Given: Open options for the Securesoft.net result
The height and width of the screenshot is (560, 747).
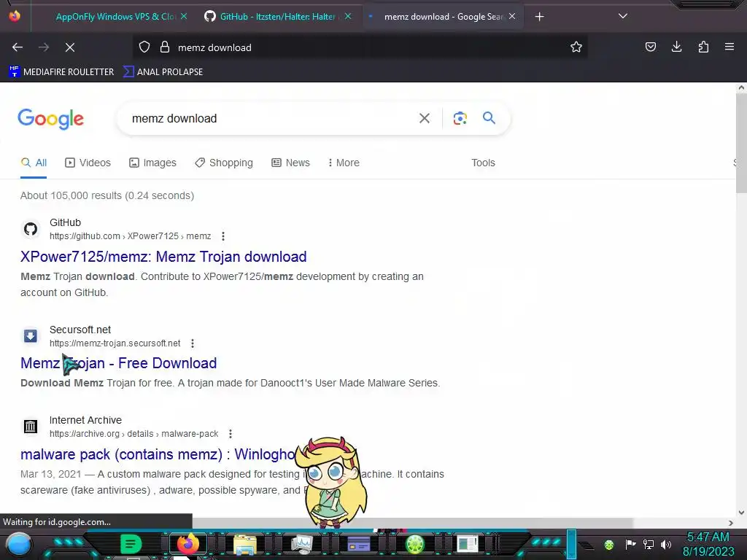Looking at the screenshot, I should [x=193, y=343].
